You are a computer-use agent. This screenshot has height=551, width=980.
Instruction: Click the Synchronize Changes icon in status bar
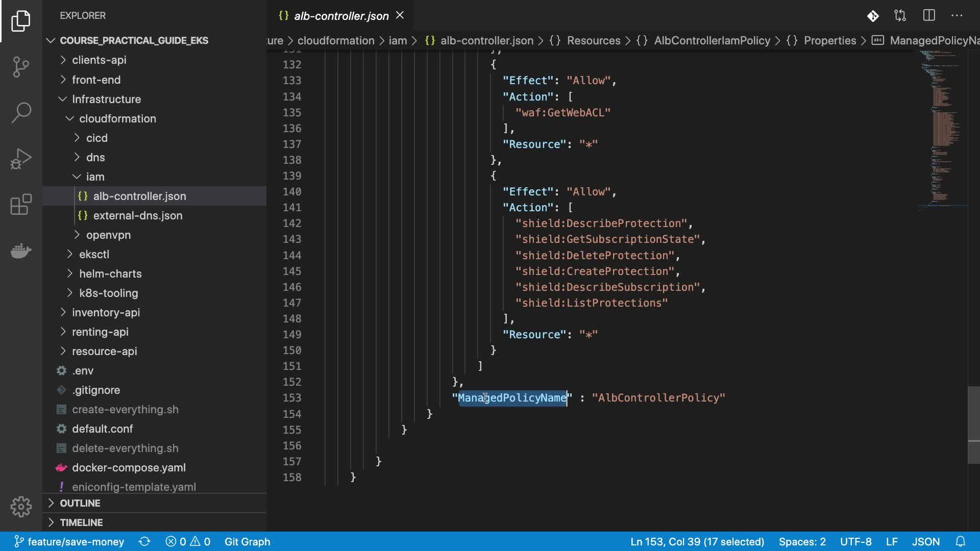click(x=144, y=541)
